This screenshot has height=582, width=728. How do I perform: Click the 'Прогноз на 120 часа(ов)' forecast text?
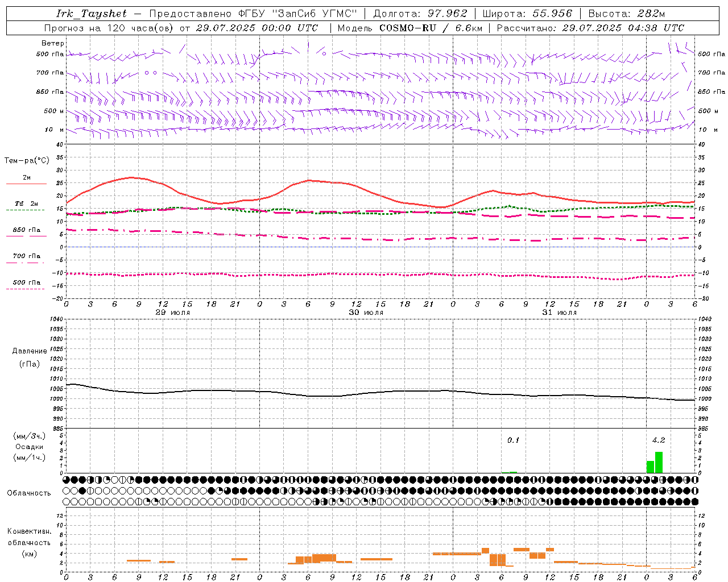(x=109, y=28)
